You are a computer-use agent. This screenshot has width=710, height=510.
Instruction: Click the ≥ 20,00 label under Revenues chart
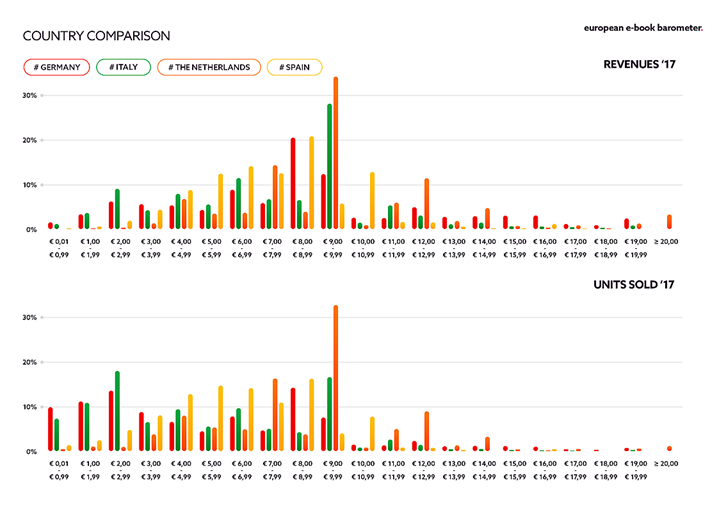[x=666, y=242]
